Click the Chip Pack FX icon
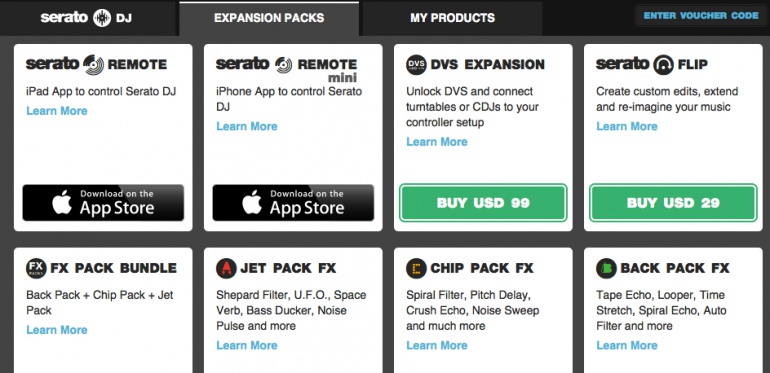Image resolution: width=770 pixels, height=373 pixels. click(416, 268)
